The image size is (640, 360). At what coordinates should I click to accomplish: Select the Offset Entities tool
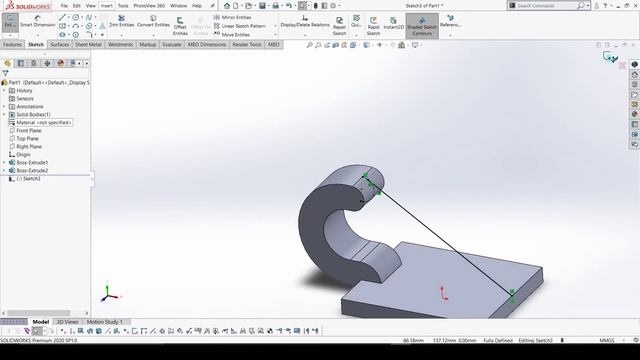(x=180, y=26)
